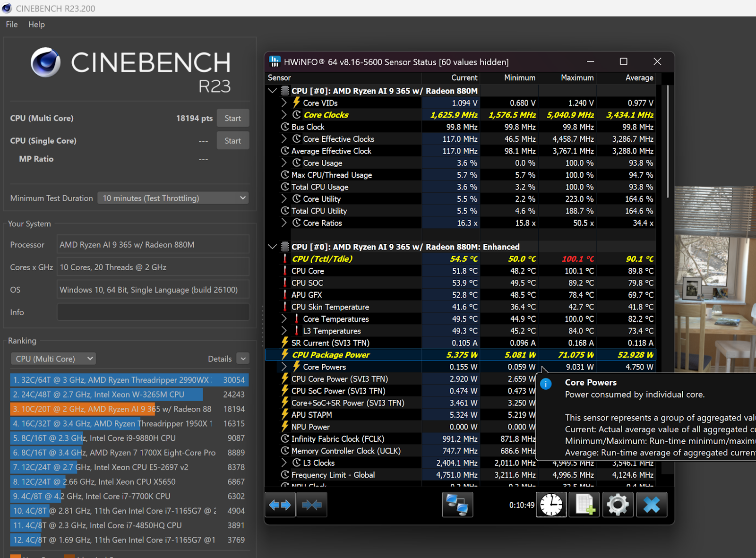This screenshot has width=756, height=558.
Task: Click the Current column header
Action: click(x=450, y=77)
